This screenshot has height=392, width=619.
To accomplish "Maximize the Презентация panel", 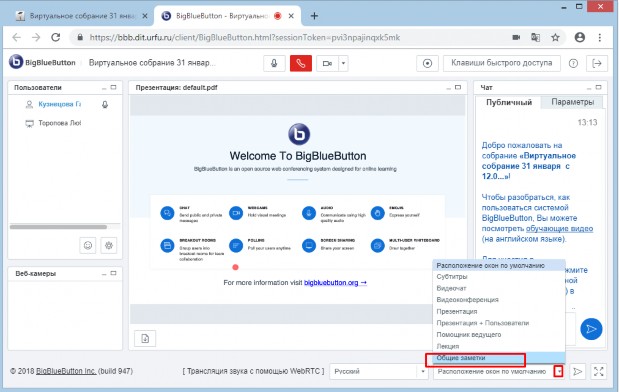I will coord(458,87).
